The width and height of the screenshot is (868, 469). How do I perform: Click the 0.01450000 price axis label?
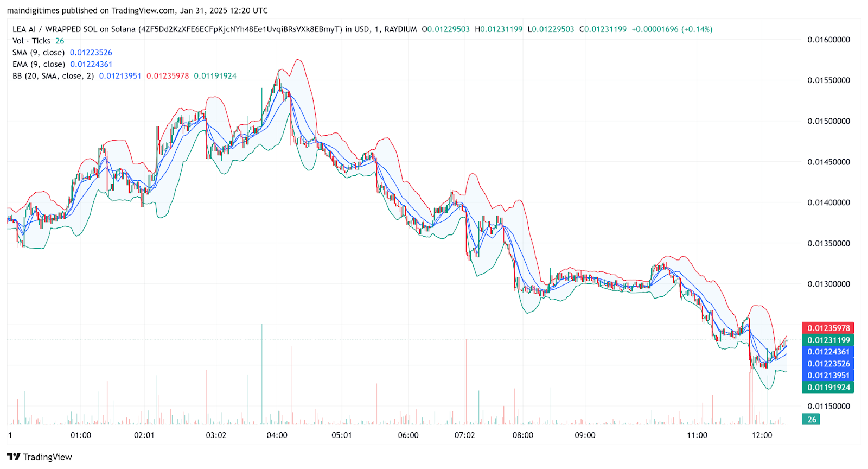pyautogui.click(x=828, y=162)
